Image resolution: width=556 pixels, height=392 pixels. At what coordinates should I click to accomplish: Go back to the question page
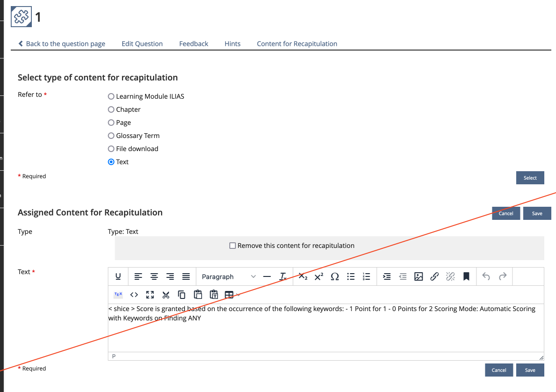62,44
